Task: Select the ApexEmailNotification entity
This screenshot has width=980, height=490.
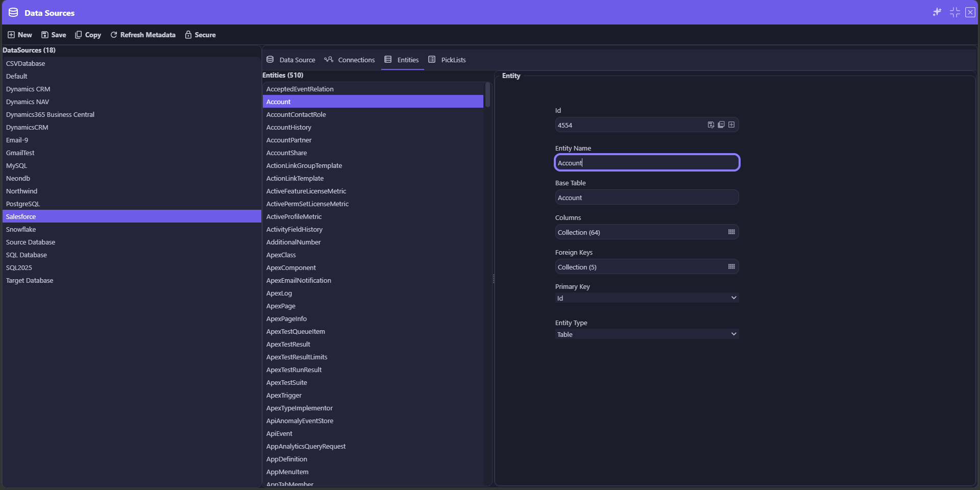Action: tap(373, 280)
